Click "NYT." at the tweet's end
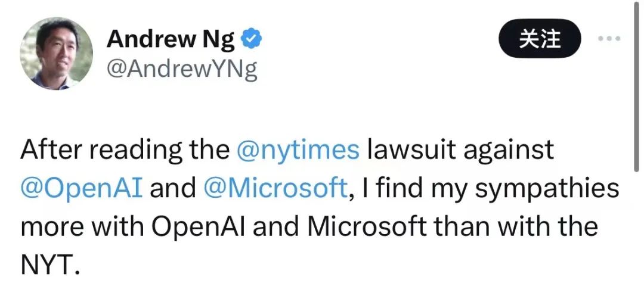The image size is (644, 305). pyautogui.click(x=49, y=263)
